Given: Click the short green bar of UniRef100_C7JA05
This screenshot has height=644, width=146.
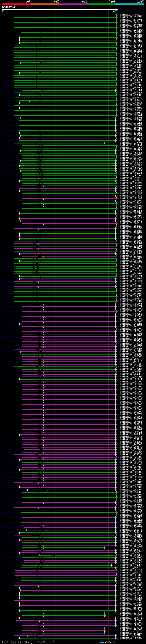Looking at the screenshot, I should 60,143.
